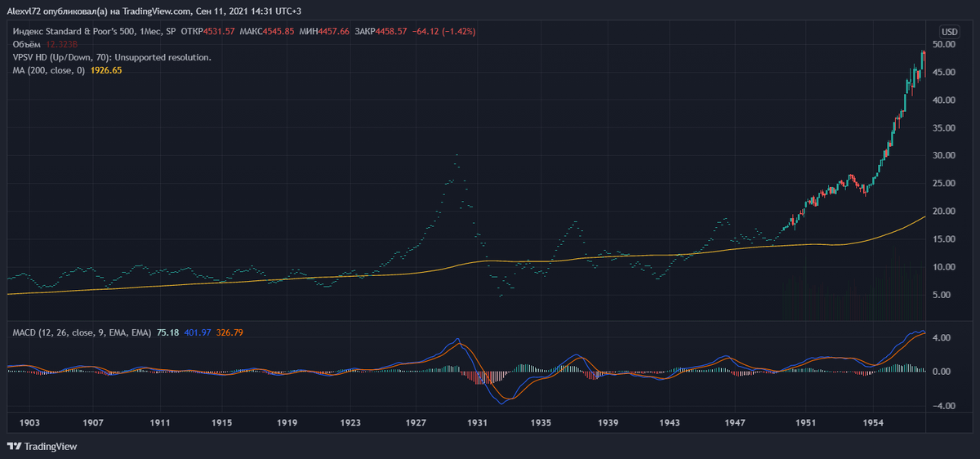Viewport: 980px width, 459px height.
Task: Click the 1926.65 moving average value
Action: [x=106, y=71]
